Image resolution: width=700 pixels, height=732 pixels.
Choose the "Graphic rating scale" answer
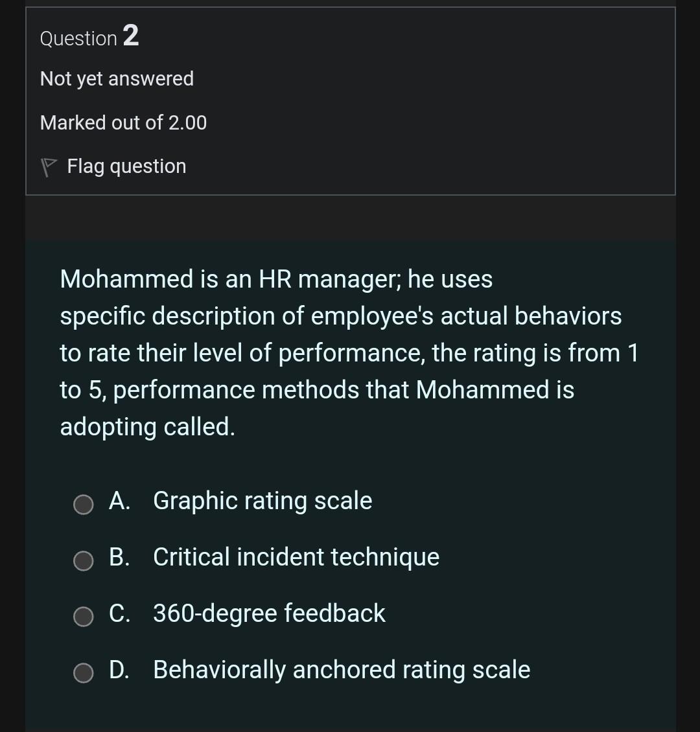pyautogui.click(x=262, y=501)
